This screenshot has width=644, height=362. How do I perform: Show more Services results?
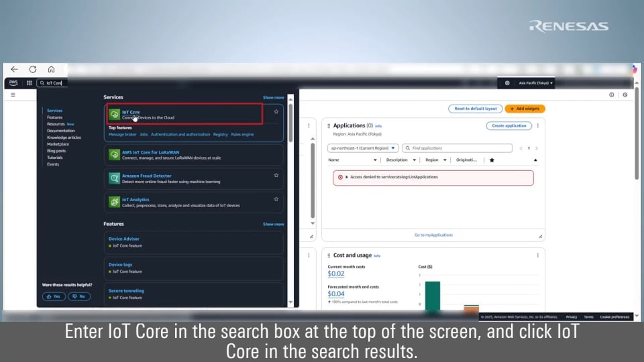273,98
